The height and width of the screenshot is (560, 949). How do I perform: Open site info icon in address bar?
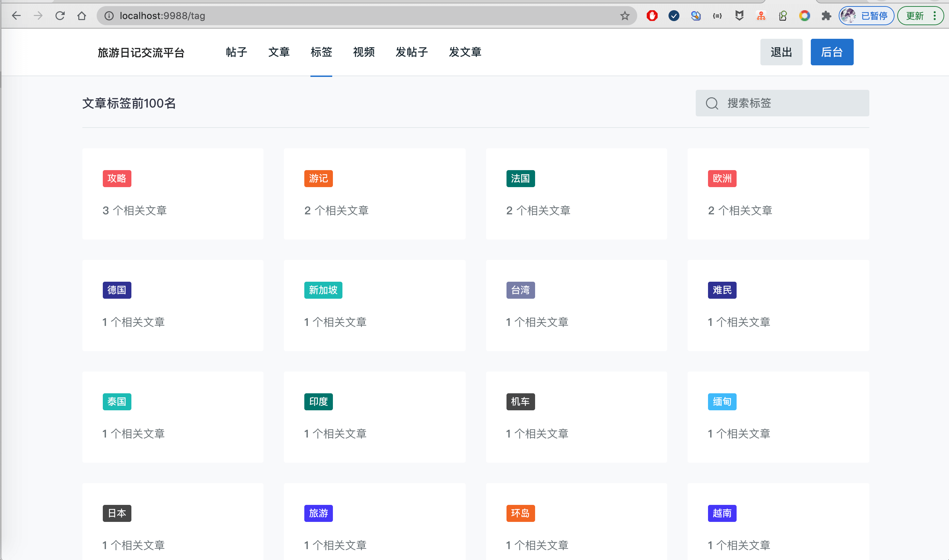click(109, 15)
